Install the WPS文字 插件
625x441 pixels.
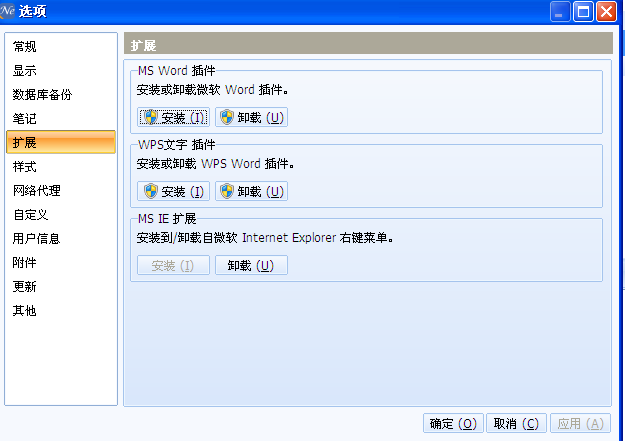coord(173,191)
